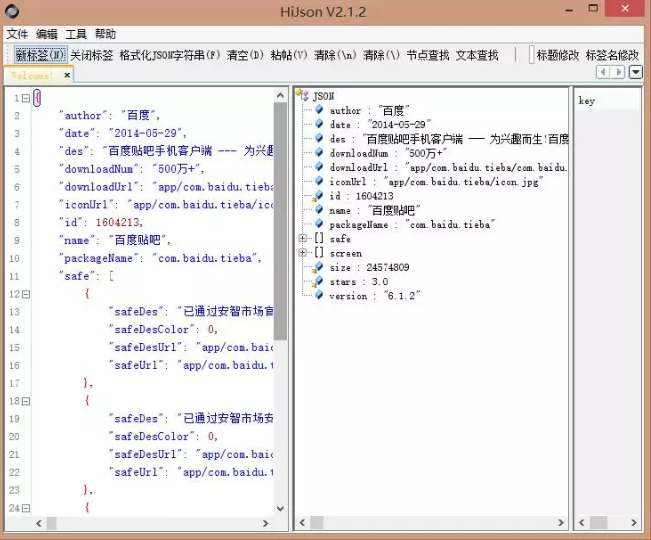The width and height of the screenshot is (651, 540).
Task: Open the 编辑 menu
Action: (46, 34)
